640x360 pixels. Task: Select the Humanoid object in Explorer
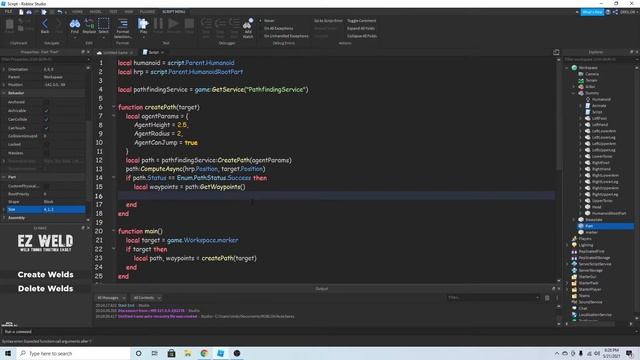coord(598,99)
